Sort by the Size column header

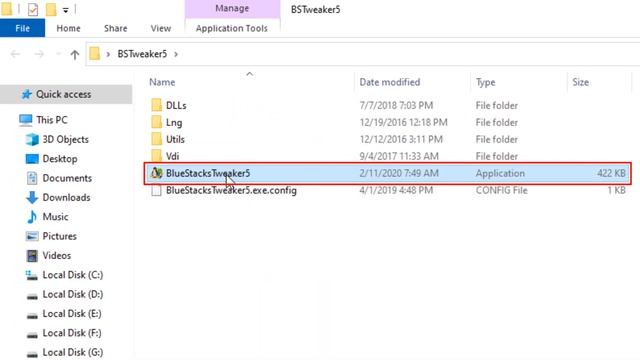[580, 82]
